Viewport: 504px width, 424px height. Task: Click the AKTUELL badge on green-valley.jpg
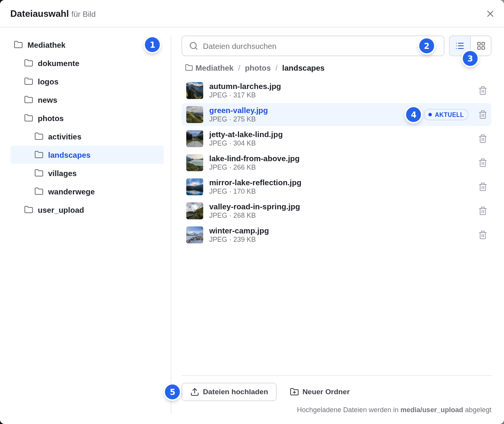click(x=446, y=115)
